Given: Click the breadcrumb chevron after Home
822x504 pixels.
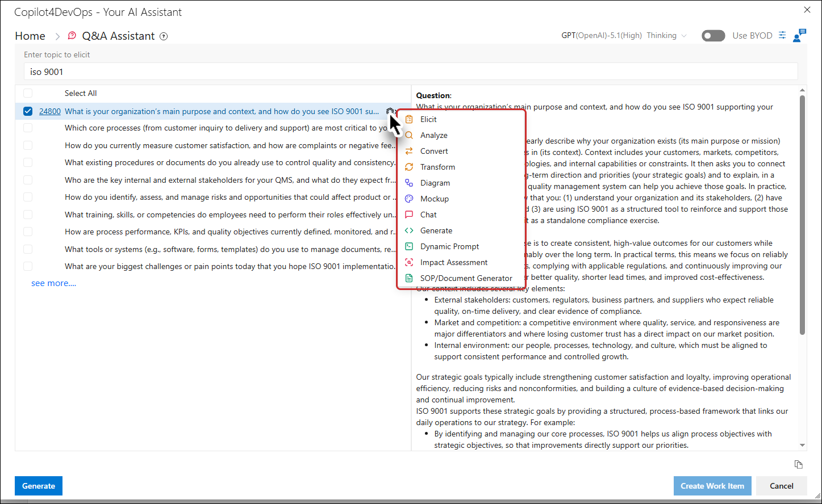Looking at the screenshot, I should pyautogui.click(x=57, y=36).
